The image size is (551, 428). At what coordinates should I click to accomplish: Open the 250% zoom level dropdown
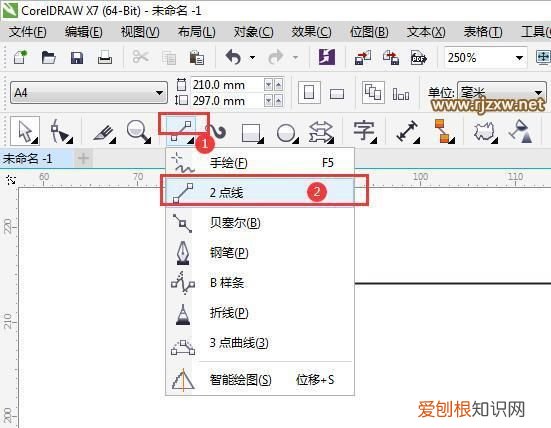[x=519, y=58]
